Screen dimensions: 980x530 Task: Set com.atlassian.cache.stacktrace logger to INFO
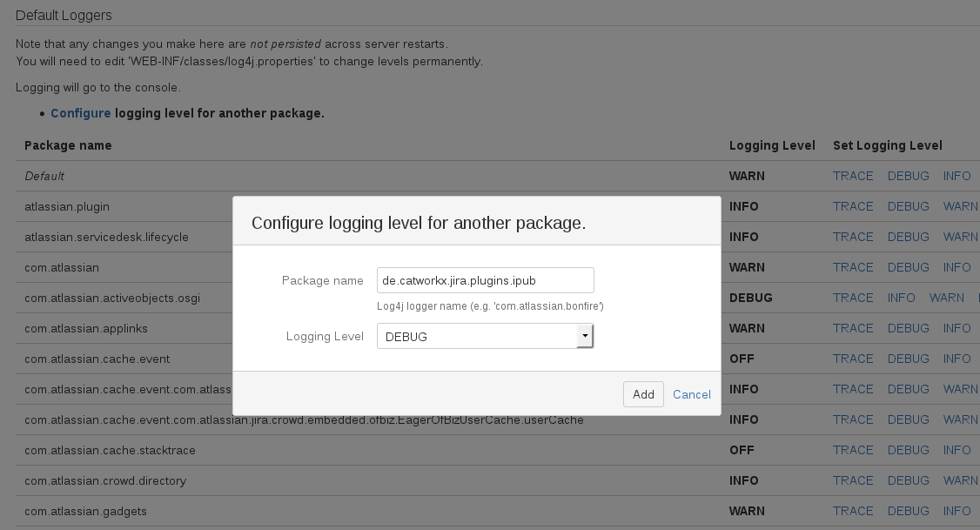[957, 450]
